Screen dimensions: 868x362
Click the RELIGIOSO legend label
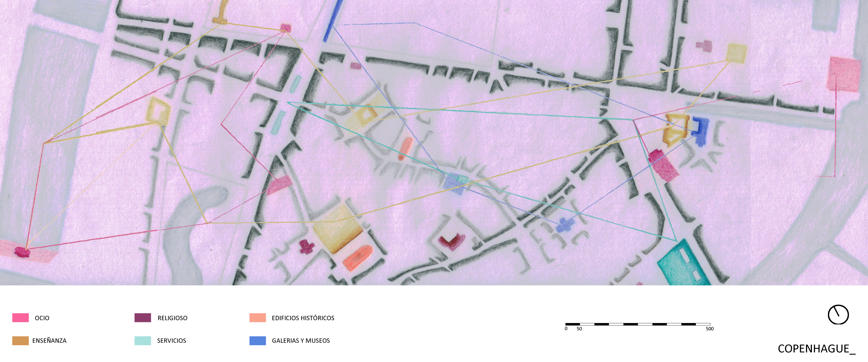(x=173, y=318)
